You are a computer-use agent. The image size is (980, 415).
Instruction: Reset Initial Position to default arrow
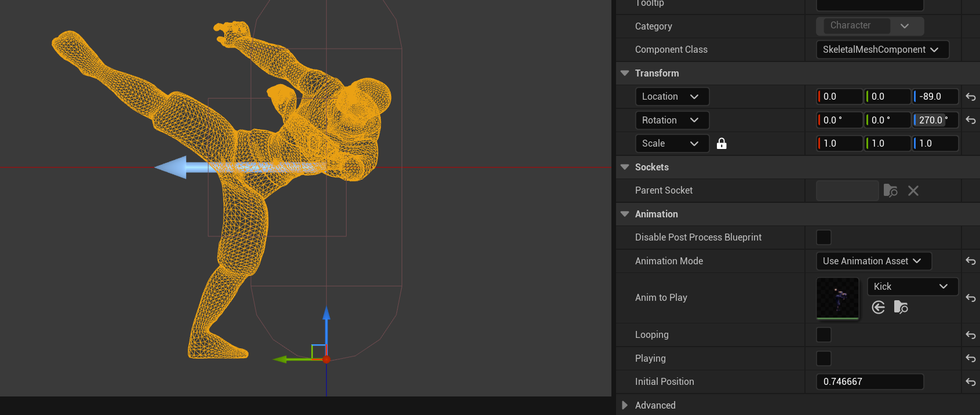point(971,382)
